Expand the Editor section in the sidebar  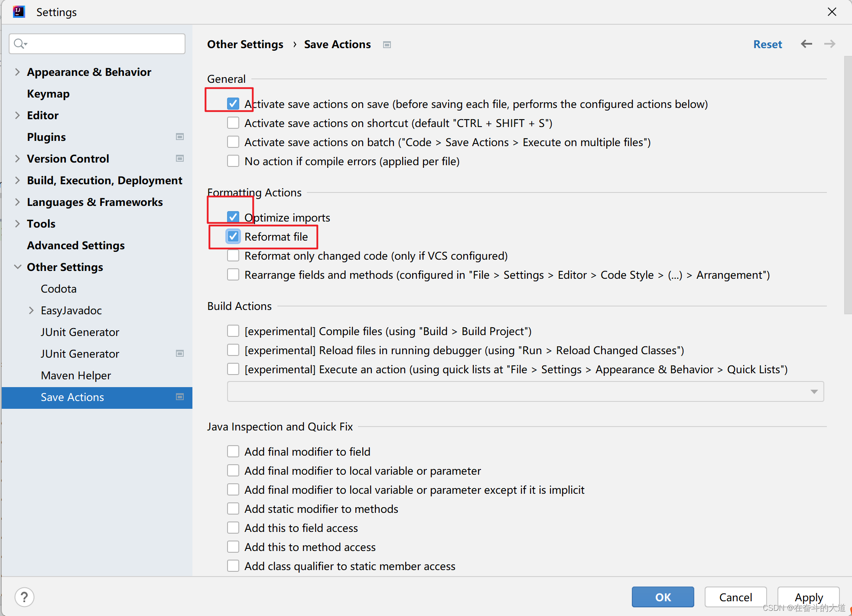17,115
